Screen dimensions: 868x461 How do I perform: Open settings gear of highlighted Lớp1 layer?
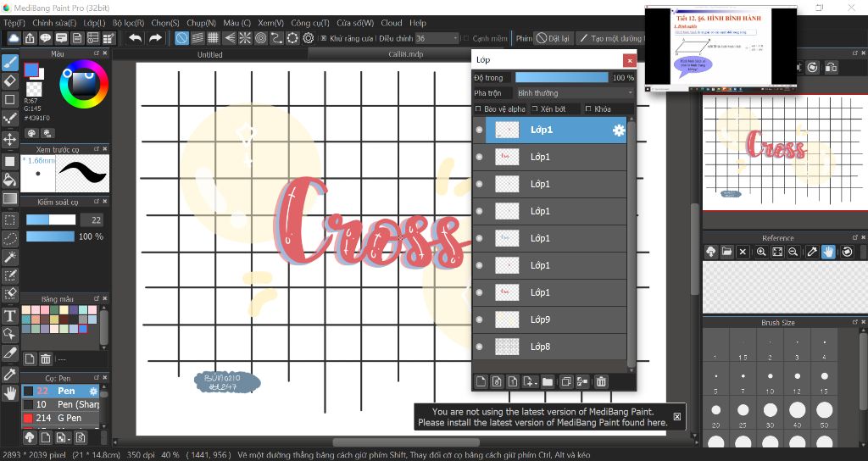(618, 130)
